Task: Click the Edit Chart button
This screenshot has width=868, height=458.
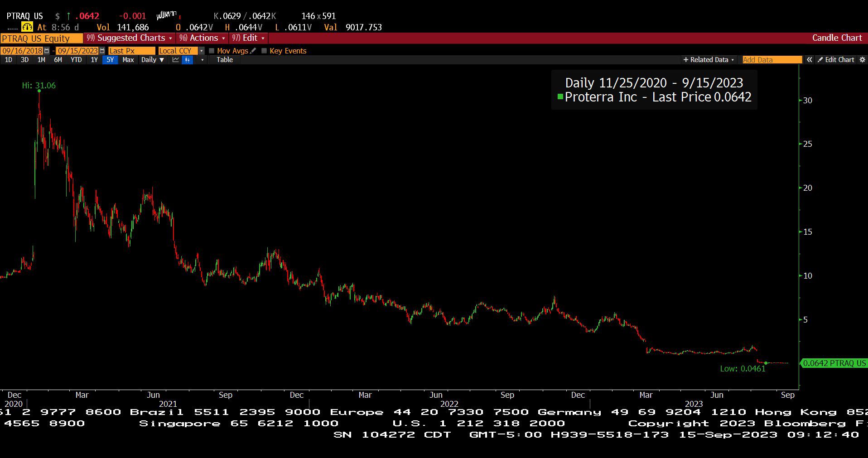Action: 836,60
